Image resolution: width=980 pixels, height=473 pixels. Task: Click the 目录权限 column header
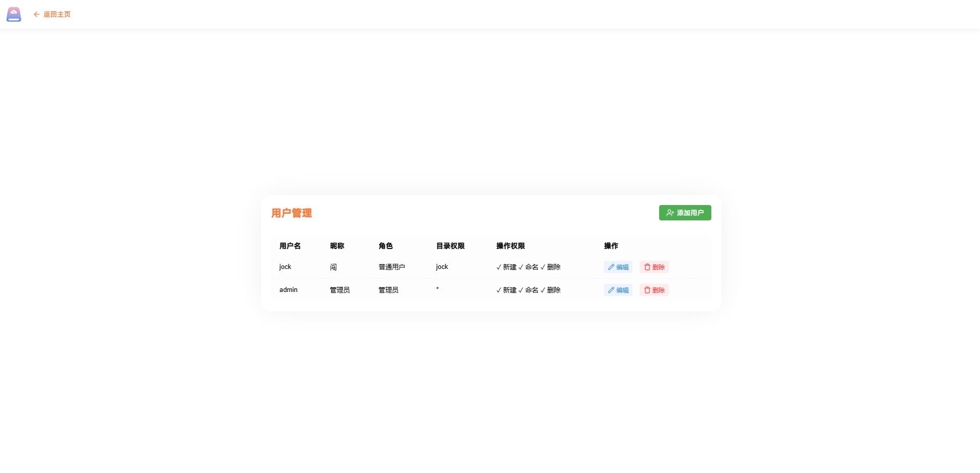point(450,246)
